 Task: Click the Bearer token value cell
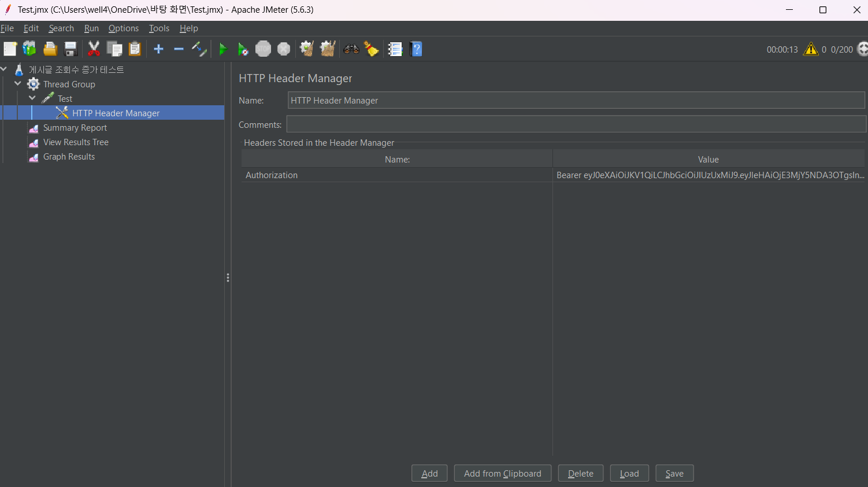point(710,175)
